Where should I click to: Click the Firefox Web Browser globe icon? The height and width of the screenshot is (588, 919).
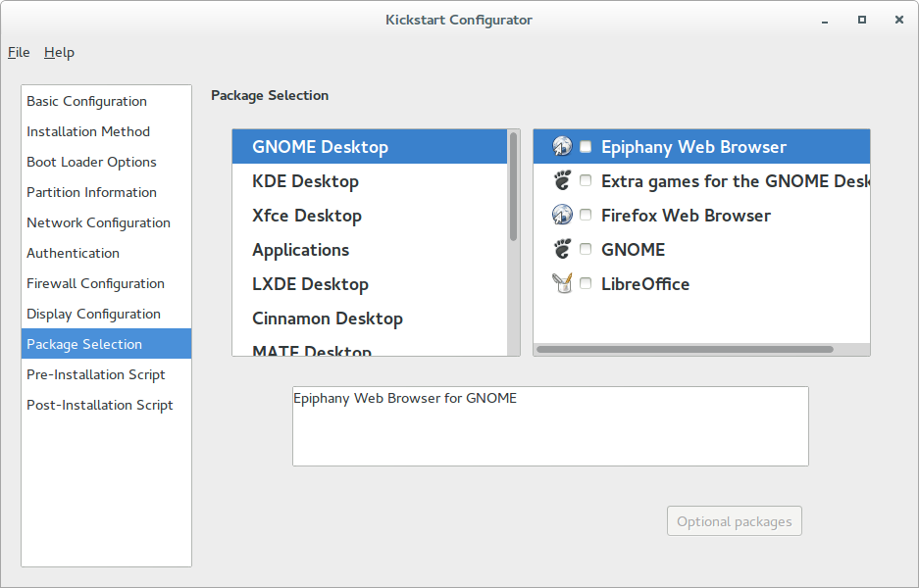[x=562, y=215]
